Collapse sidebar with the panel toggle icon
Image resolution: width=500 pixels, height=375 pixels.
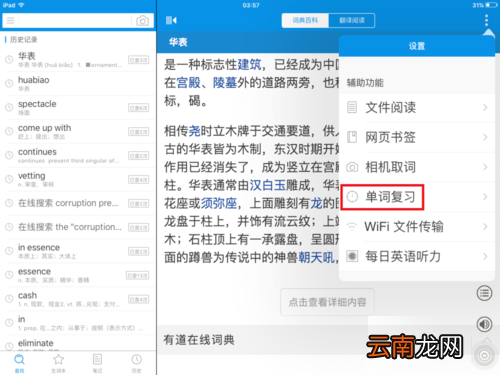click(x=171, y=20)
